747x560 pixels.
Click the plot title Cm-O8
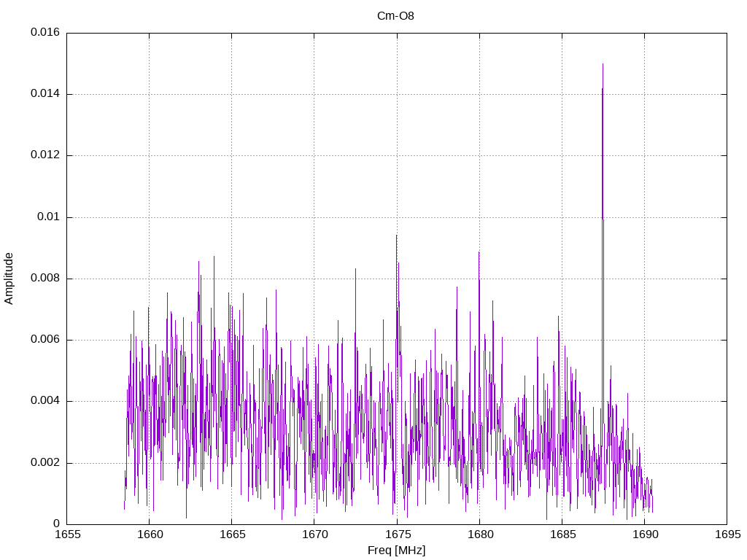(395, 16)
